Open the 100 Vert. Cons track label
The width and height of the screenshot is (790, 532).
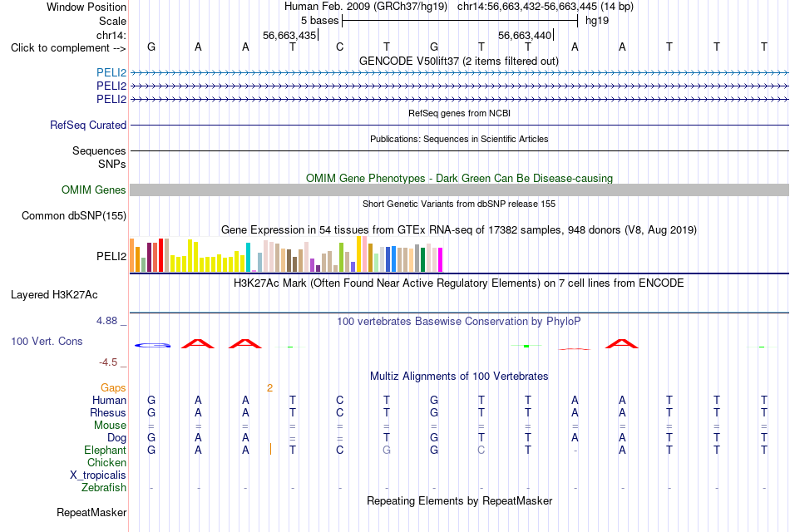[x=47, y=341]
